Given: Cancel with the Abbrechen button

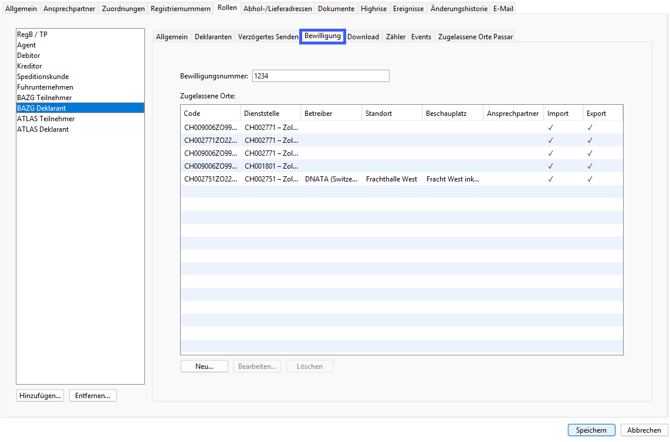Looking at the screenshot, I should (x=642, y=430).
